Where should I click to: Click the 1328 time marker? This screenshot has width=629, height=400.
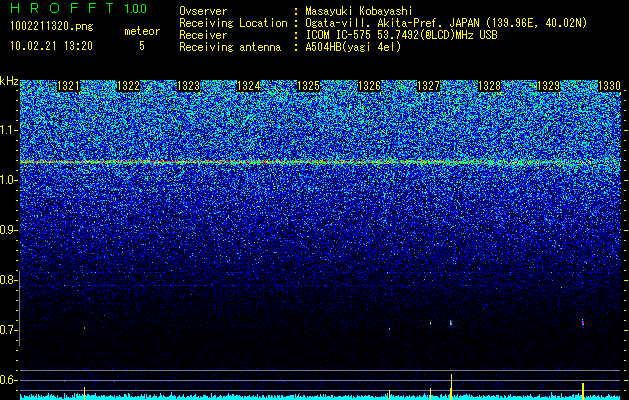tap(489, 86)
